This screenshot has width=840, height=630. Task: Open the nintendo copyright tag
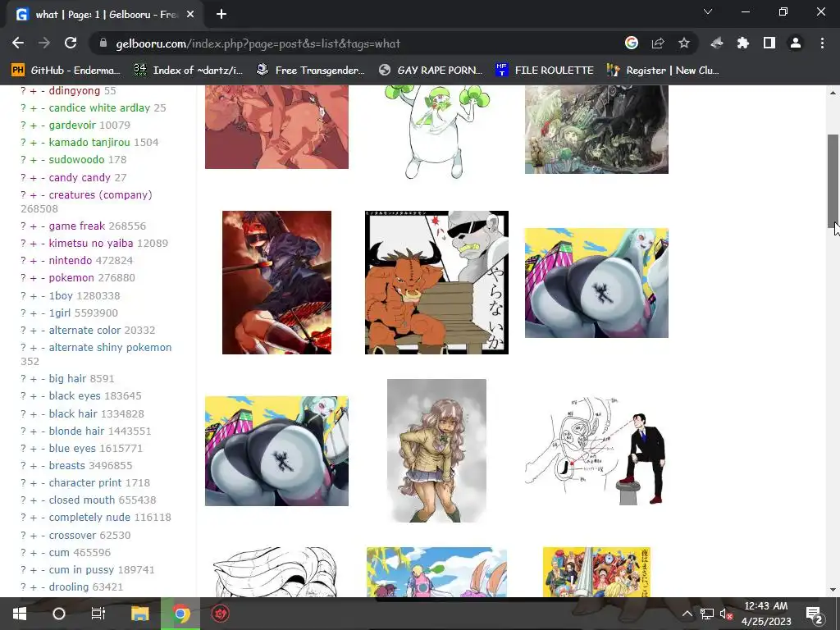(x=71, y=260)
